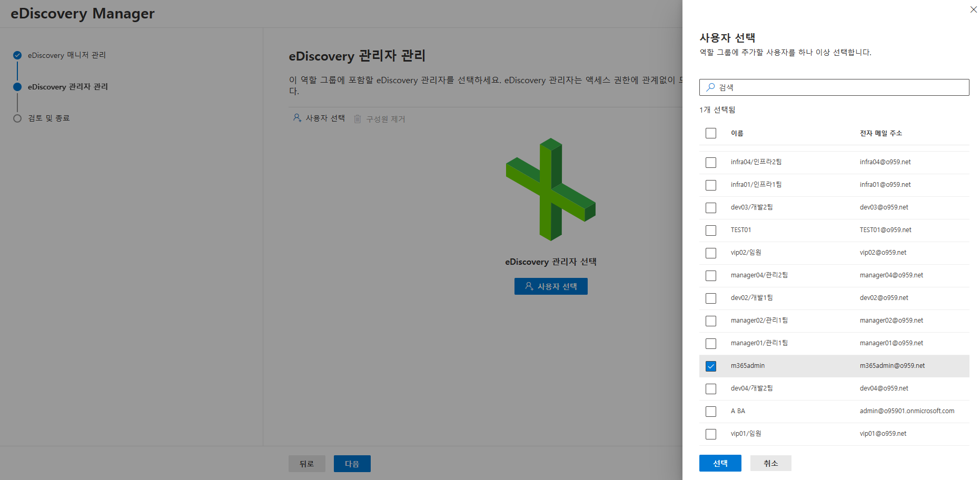Select the dev03@o959.net email cell
The image size is (980, 480).
click(884, 207)
